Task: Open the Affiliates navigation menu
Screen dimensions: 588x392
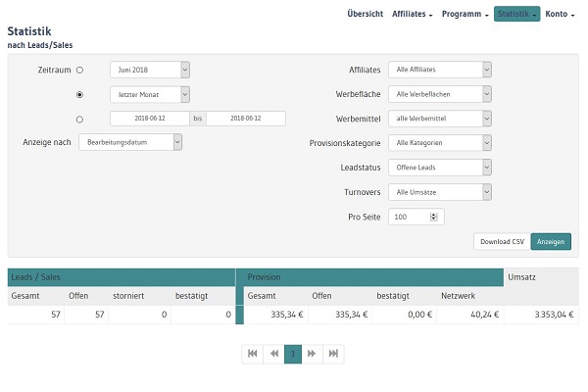Action: [413, 15]
